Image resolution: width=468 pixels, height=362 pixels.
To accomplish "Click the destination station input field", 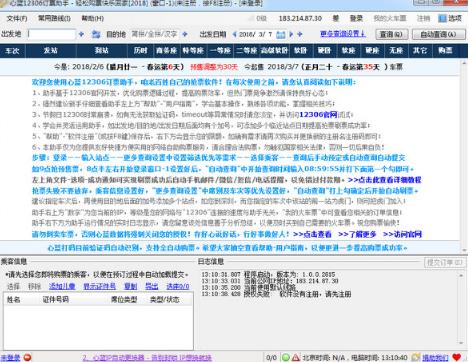I will pyautogui.click(x=155, y=34).
